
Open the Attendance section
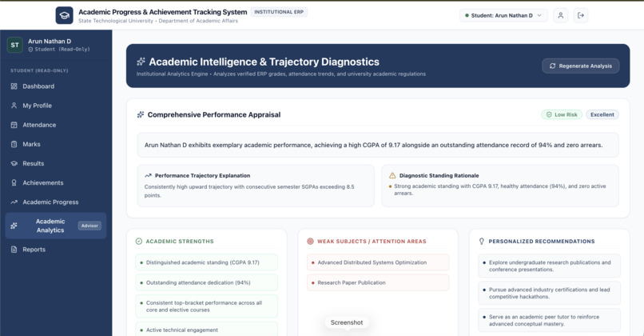[x=56, y=125]
